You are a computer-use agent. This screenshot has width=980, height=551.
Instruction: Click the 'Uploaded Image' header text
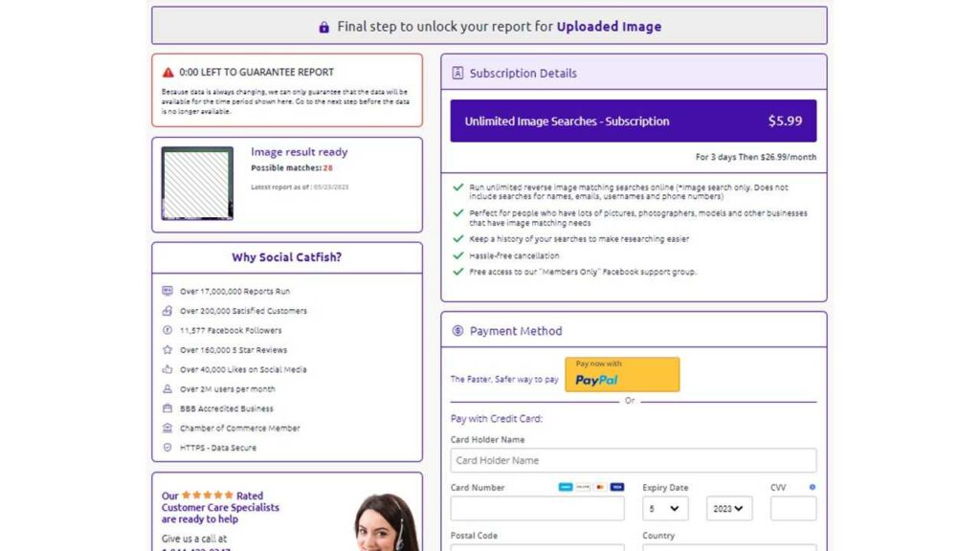click(609, 26)
